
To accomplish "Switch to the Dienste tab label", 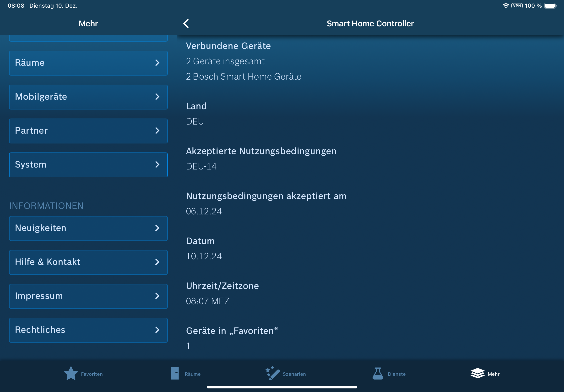I will (396, 374).
